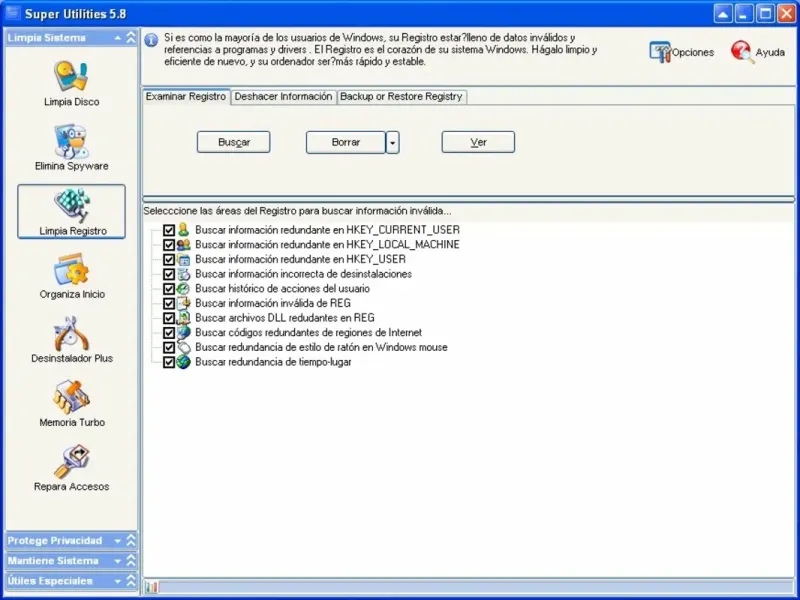Collapse the Limpia Sistema panel chevron
Screen dimensions: 800x600
click(131, 38)
